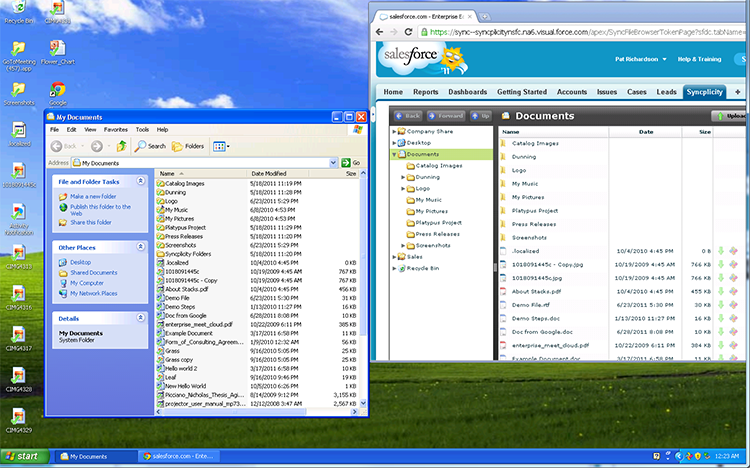Click download arrow for About Stacks.pdf row

click(x=721, y=291)
